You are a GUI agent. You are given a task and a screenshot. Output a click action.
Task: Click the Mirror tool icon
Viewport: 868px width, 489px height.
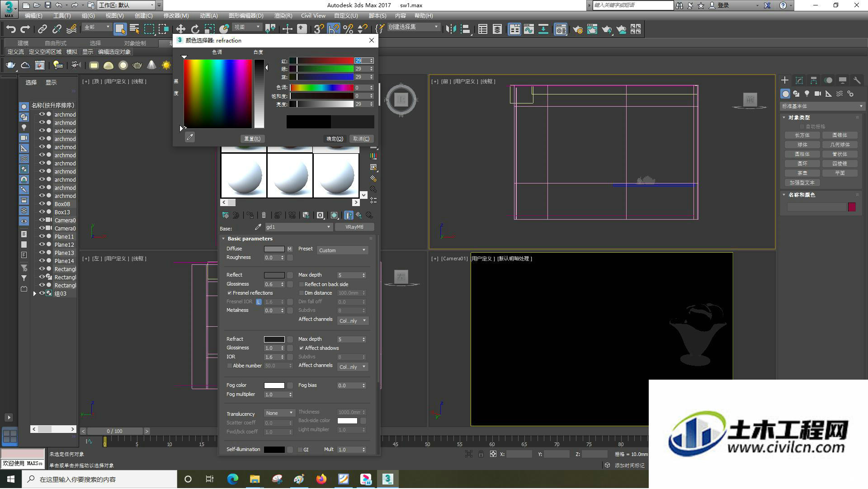[x=451, y=29]
